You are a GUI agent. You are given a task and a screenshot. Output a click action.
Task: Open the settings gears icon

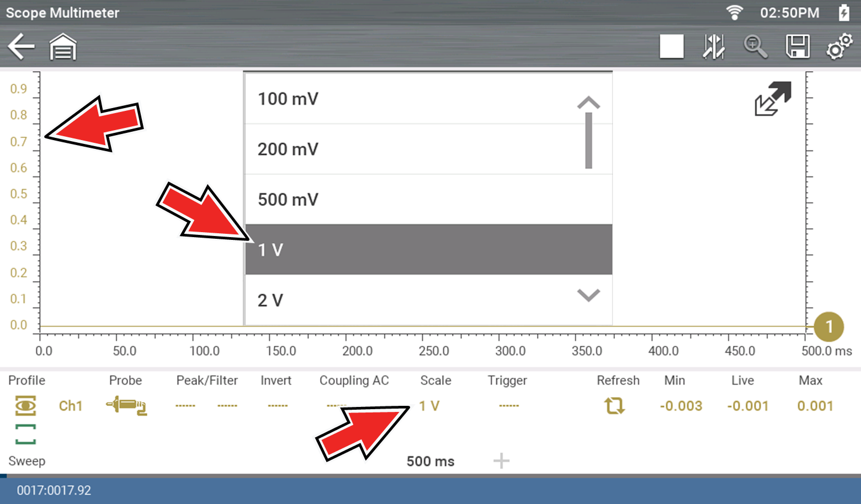(x=839, y=47)
